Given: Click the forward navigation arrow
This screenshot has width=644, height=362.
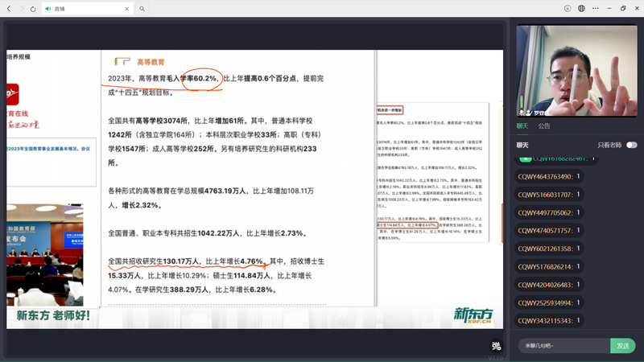Looking at the screenshot, I should pos(21,8).
